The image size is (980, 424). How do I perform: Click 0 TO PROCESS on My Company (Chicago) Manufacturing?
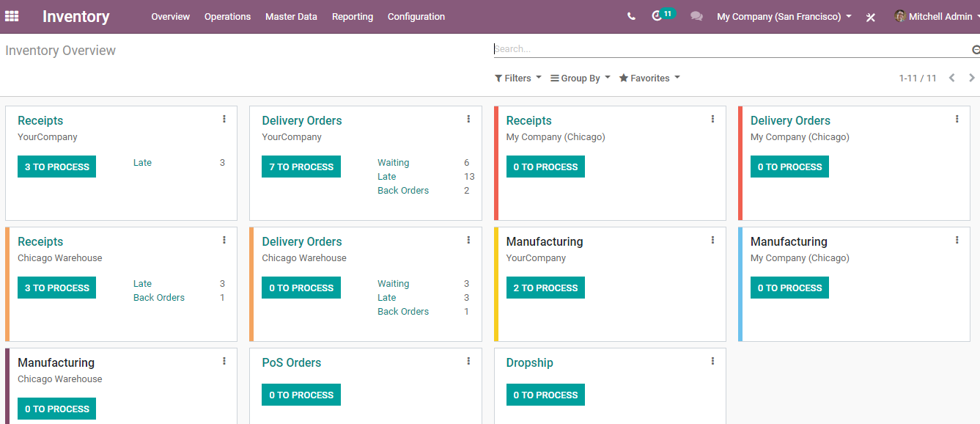[789, 288]
